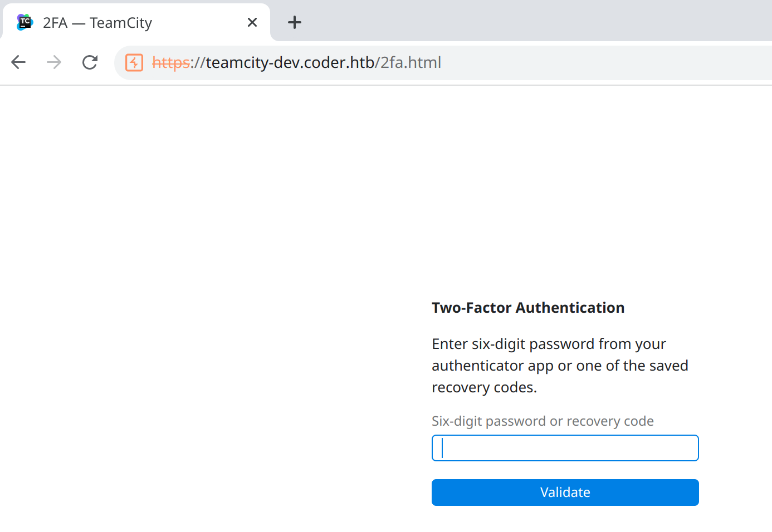The width and height of the screenshot is (772, 532).
Task: Click the teamcity-dev.coder.htb domain in address bar
Action: click(x=290, y=62)
